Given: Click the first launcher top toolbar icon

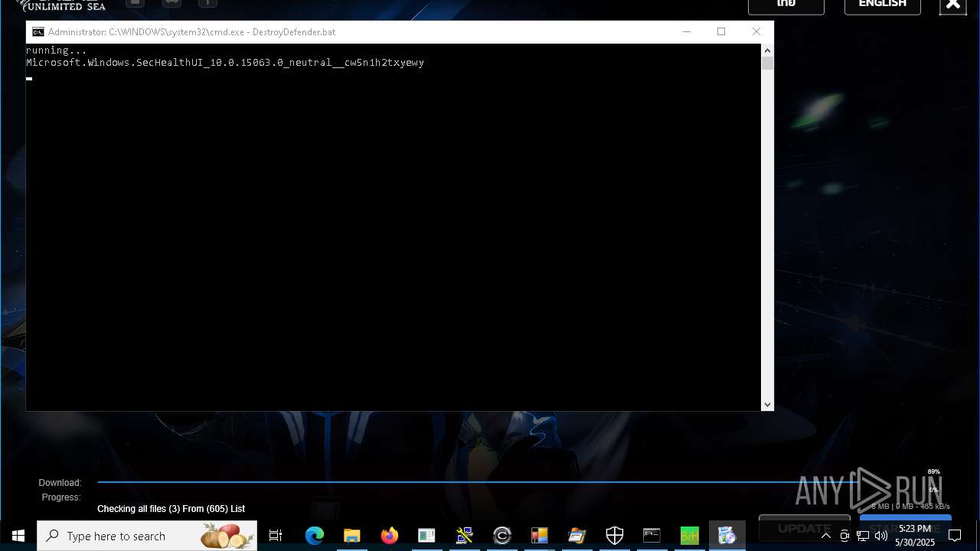Looking at the screenshot, I should coord(135,3).
